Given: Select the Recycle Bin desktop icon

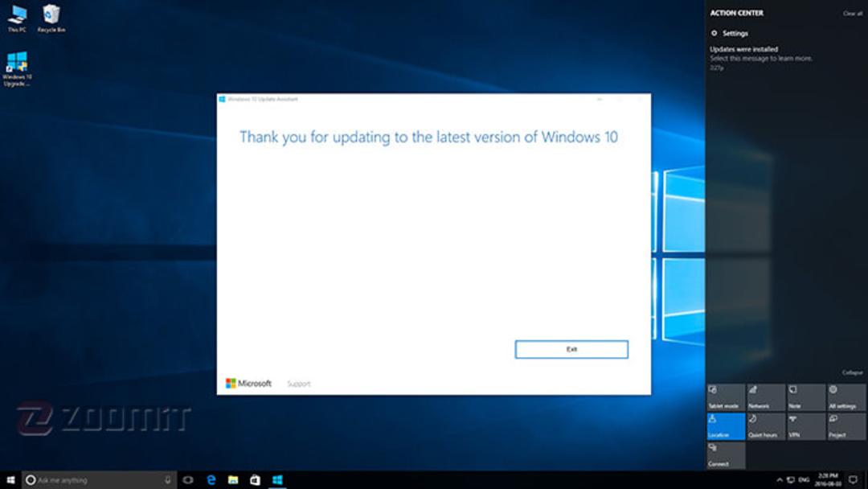Looking at the screenshot, I should (x=51, y=18).
